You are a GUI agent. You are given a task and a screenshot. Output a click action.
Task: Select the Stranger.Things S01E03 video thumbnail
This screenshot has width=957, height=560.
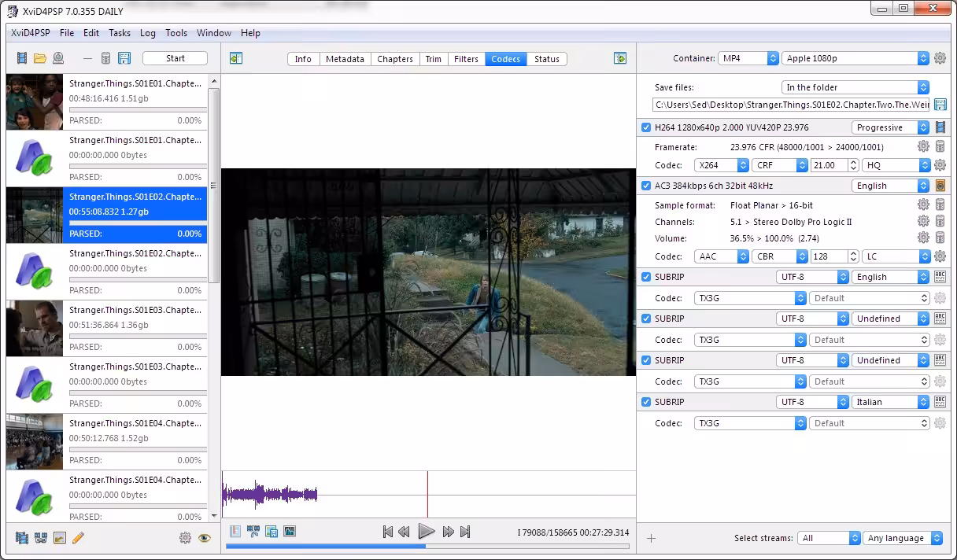[35, 328]
